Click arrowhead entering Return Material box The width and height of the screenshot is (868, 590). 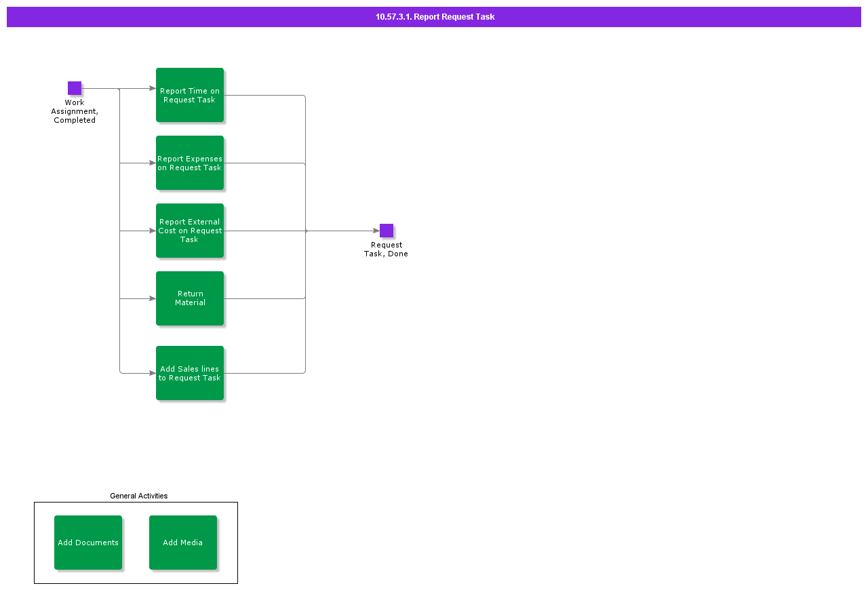coord(153,298)
